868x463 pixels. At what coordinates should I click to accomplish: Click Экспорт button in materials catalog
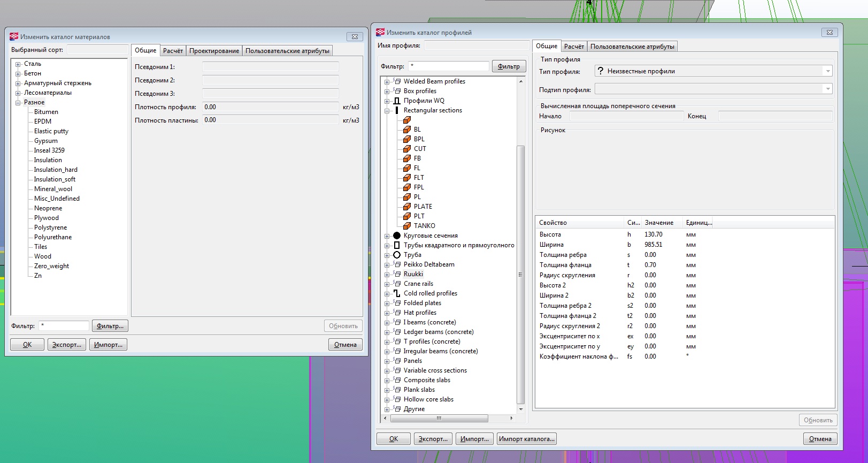pyautogui.click(x=67, y=345)
